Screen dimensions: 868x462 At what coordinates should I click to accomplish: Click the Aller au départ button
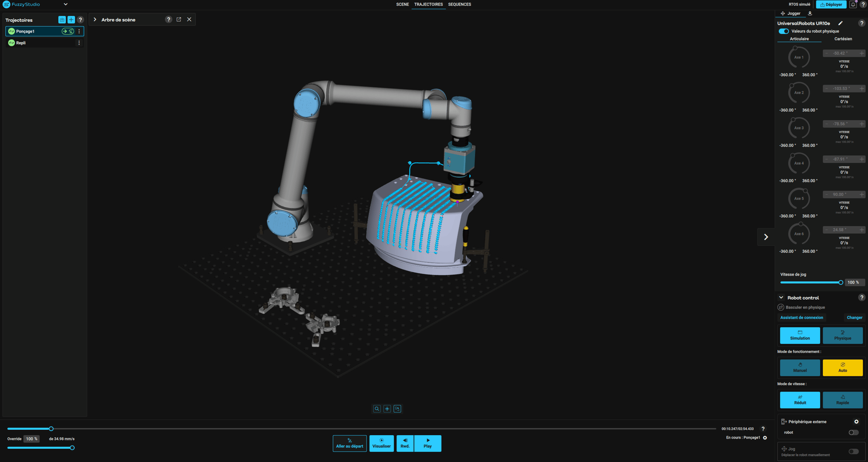click(349, 443)
